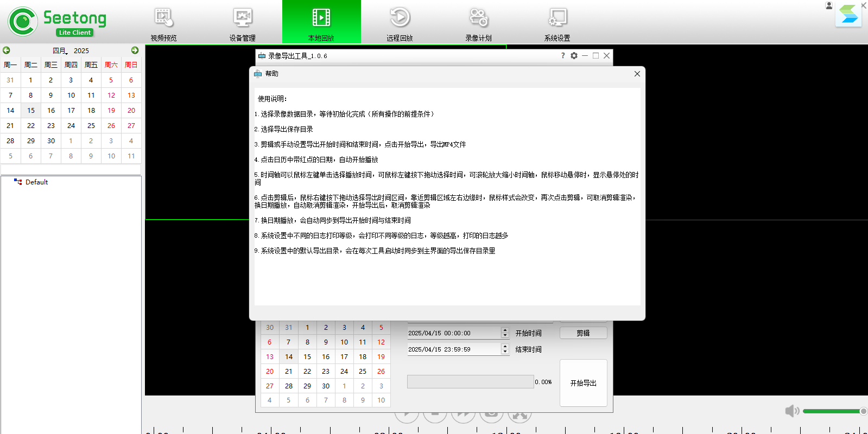This screenshot has width=868, height=434.
Task: Select the 本地回放 local playback tab
Action: pyautogui.click(x=321, y=24)
